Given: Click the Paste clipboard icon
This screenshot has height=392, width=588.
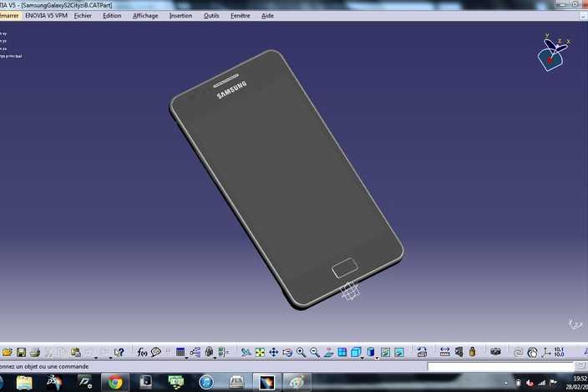Looking at the screenshot, I should [76, 352].
